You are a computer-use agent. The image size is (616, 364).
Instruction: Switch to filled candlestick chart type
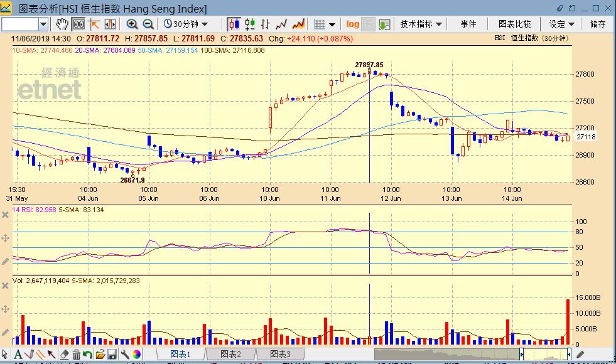coord(234,24)
